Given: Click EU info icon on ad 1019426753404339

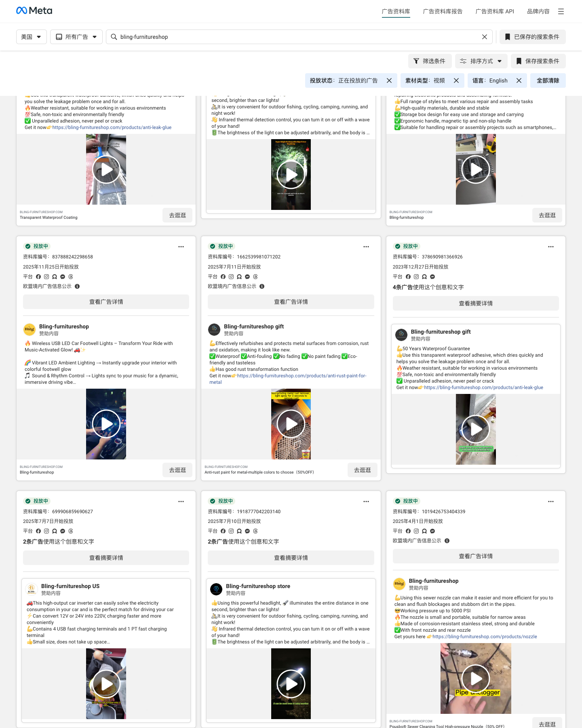Looking at the screenshot, I should (x=447, y=541).
